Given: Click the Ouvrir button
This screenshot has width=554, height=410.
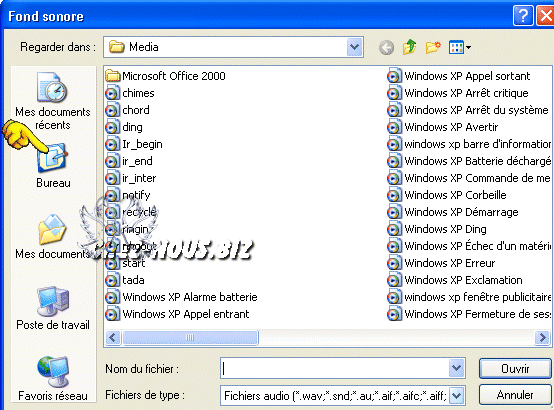Looking at the screenshot, I should 515,368.
